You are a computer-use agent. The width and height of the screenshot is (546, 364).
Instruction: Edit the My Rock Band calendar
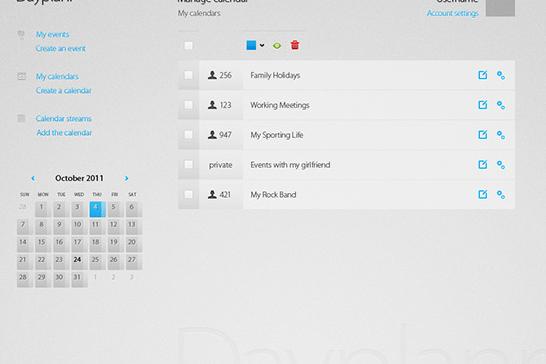483,194
